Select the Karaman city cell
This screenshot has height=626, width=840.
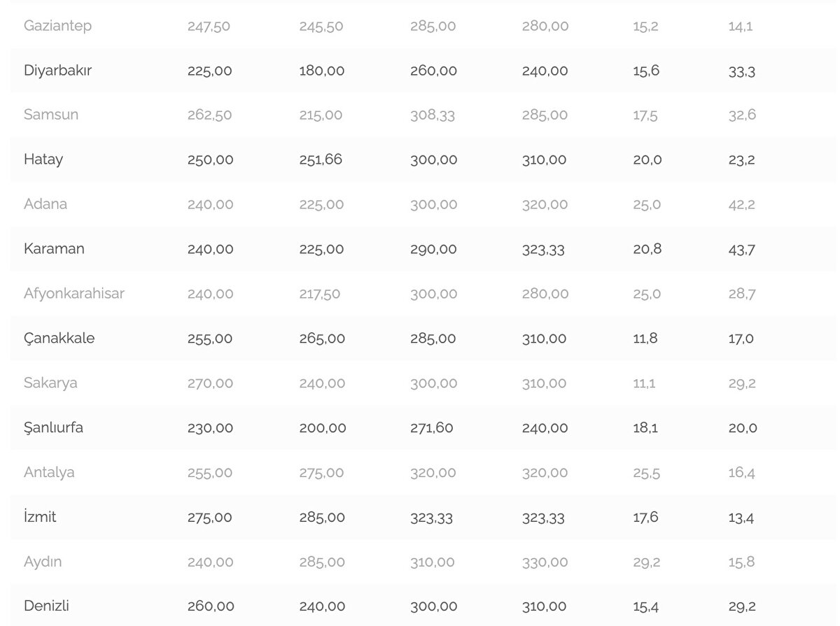(54, 249)
